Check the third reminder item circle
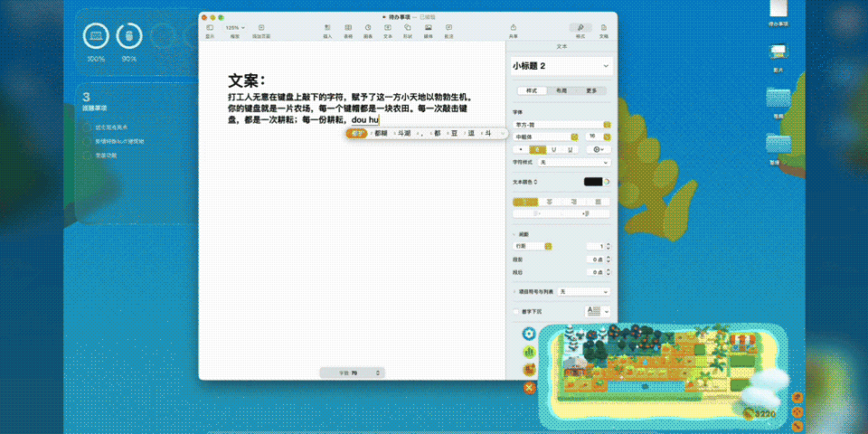 tap(89, 155)
